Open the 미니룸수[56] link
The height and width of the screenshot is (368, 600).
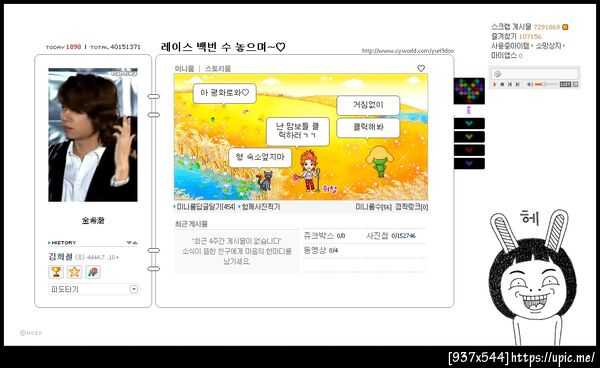(x=373, y=207)
